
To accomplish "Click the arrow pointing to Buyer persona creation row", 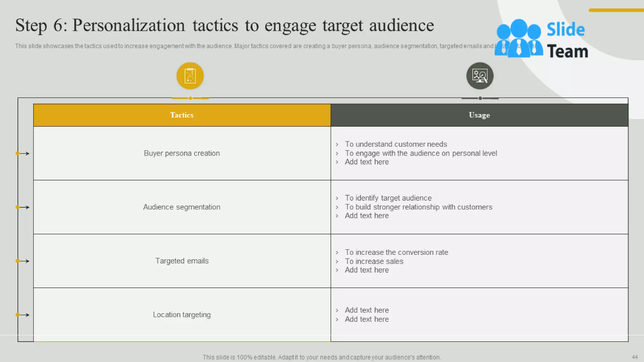I will [23, 153].
